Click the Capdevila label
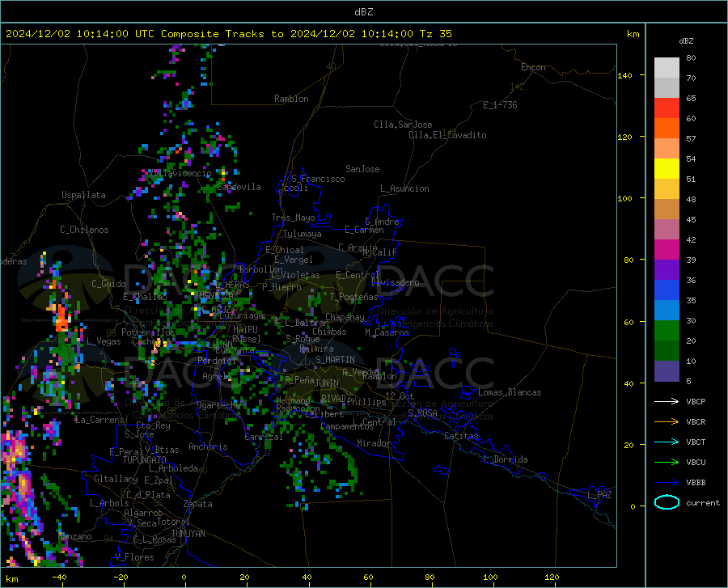728x588 pixels. tap(239, 187)
